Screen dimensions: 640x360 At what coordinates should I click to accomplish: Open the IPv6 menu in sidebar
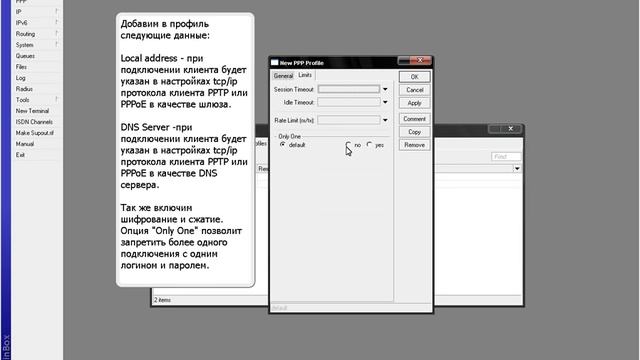(x=37, y=23)
